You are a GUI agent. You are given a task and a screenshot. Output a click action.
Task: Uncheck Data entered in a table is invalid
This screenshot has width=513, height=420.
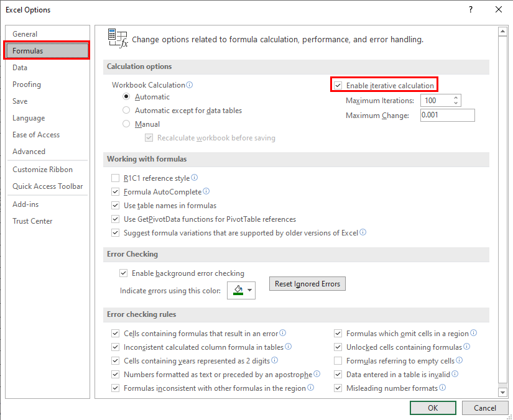point(338,375)
